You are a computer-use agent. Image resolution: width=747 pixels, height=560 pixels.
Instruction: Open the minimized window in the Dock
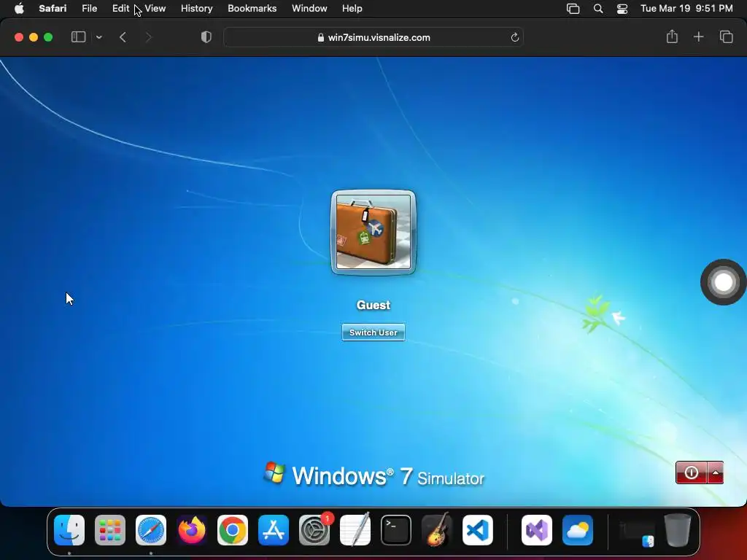[x=637, y=531]
